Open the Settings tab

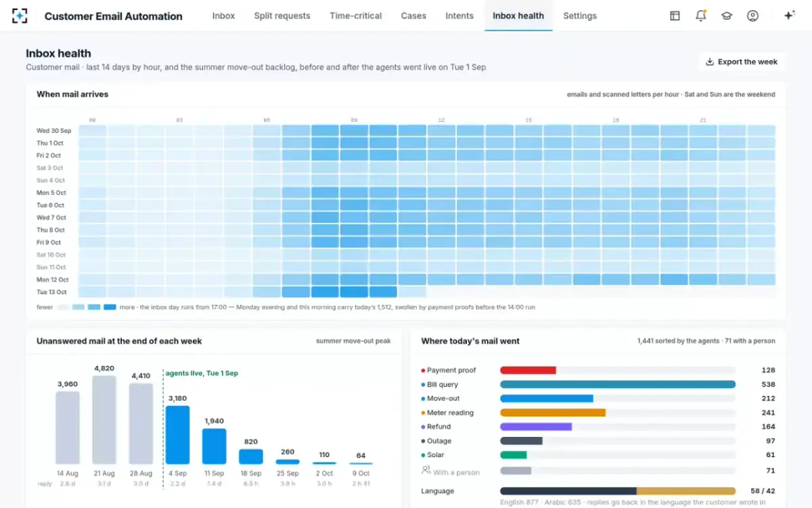580,16
